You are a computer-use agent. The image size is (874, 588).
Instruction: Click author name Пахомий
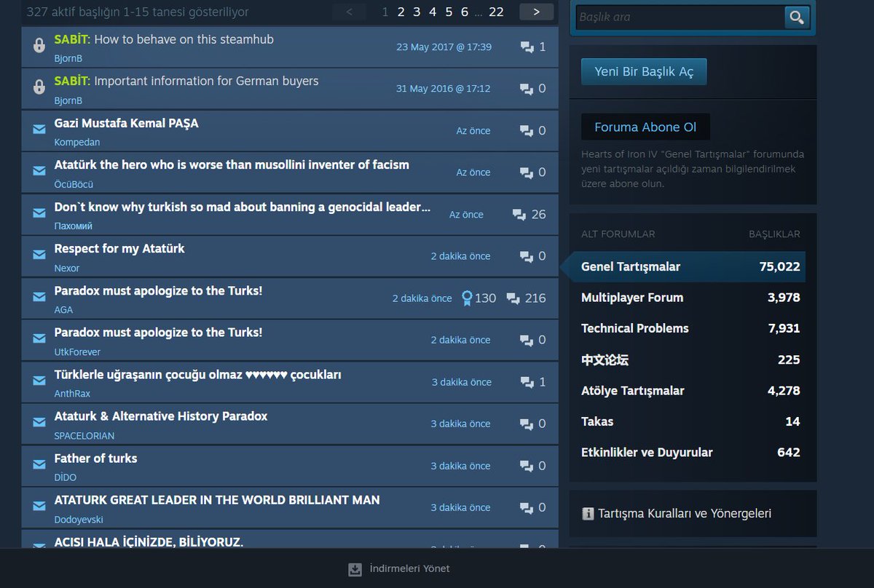pos(73,226)
